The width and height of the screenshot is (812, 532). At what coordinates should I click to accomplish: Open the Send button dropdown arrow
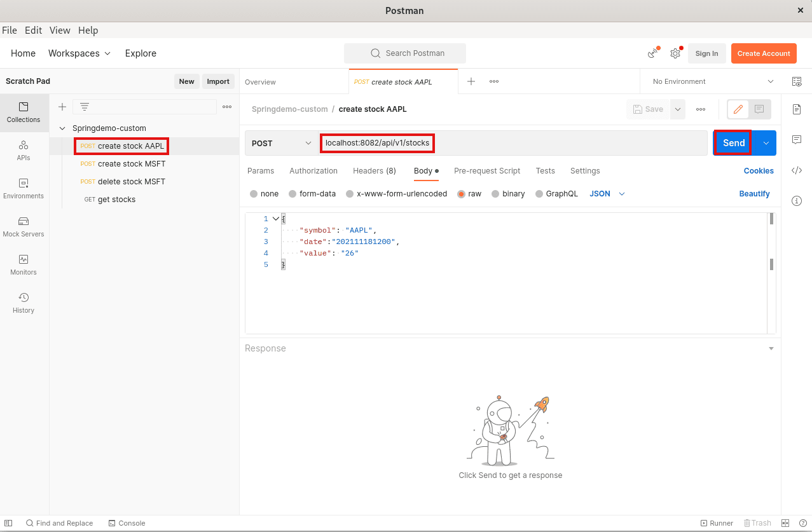tap(766, 143)
